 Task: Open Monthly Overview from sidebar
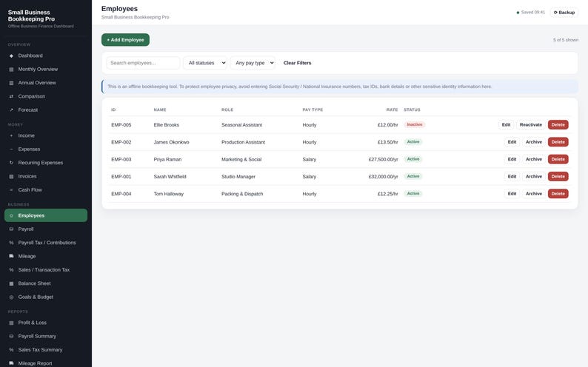click(x=46, y=70)
